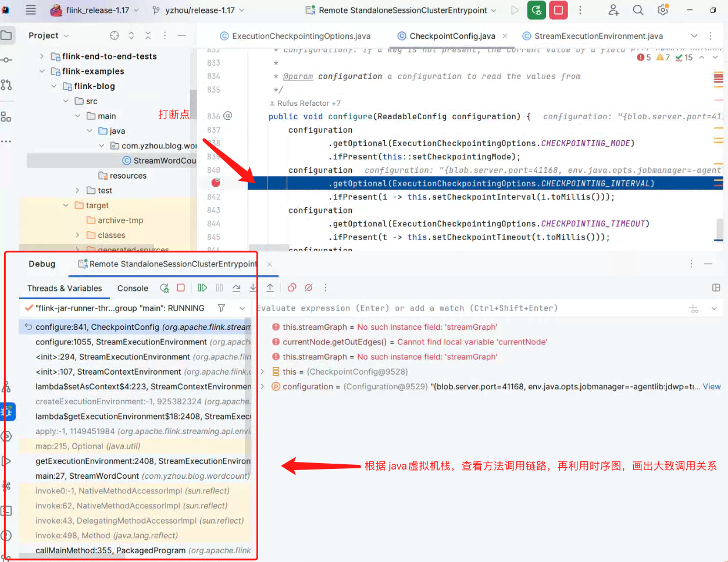Select Threads & Variables tab

65,288
